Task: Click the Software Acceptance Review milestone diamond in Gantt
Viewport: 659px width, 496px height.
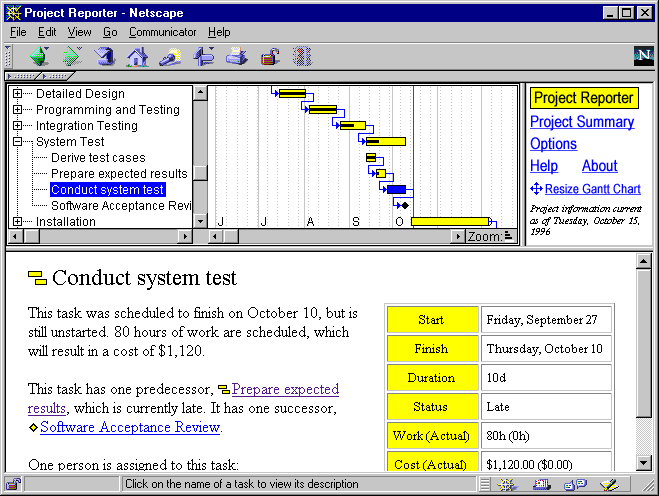Action: point(405,206)
